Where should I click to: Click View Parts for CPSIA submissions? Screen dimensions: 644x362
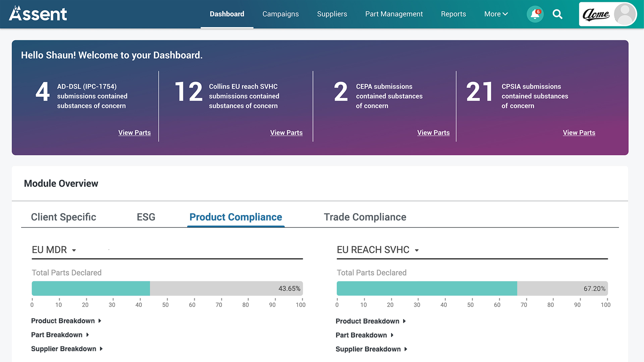coord(579,133)
